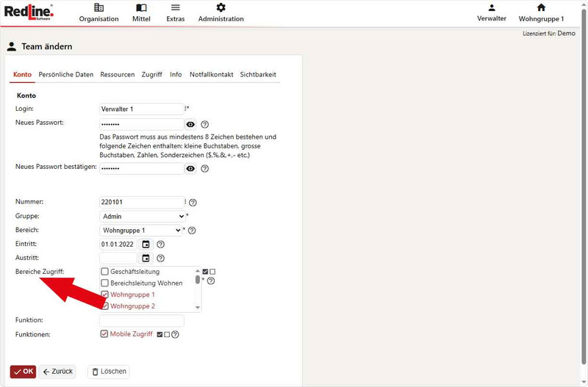
Task: Open Administration gear settings
Action: click(x=220, y=12)
